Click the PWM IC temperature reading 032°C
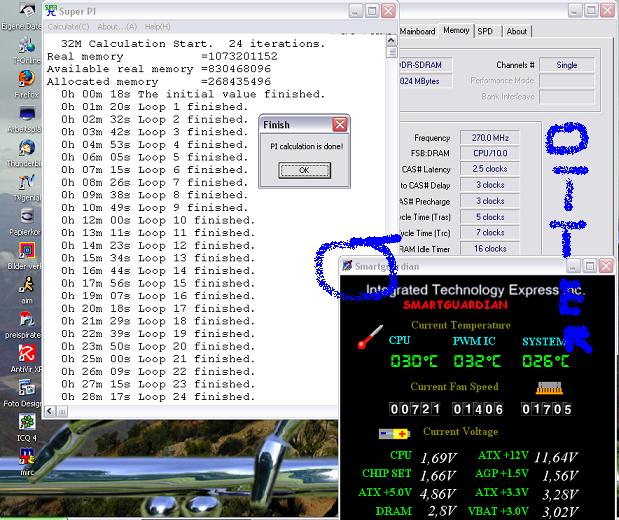 (477, 361)
